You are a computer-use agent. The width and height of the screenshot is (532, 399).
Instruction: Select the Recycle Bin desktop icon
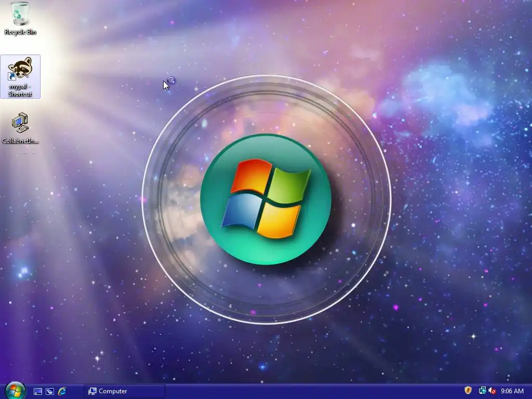point(20,18)
